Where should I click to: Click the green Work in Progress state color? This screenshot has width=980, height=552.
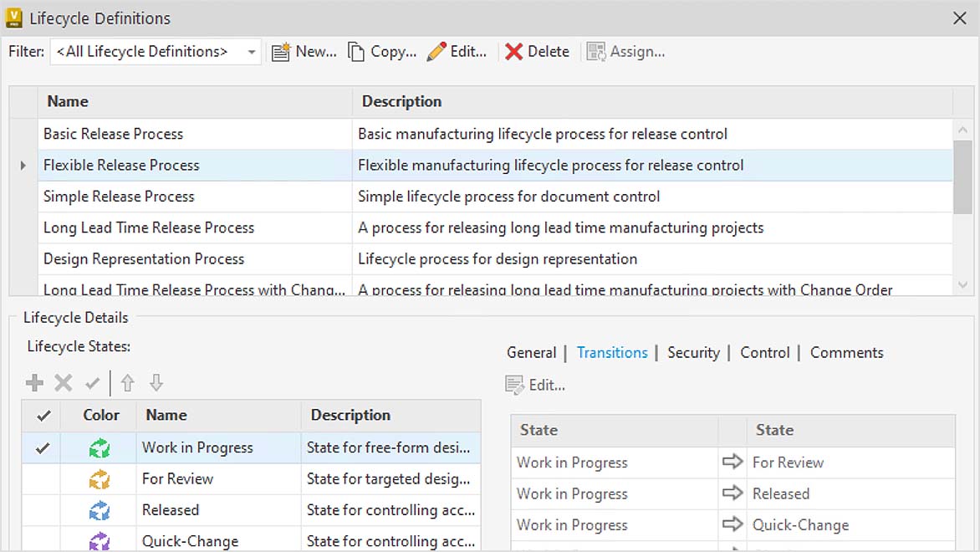(x=100, y=447)
